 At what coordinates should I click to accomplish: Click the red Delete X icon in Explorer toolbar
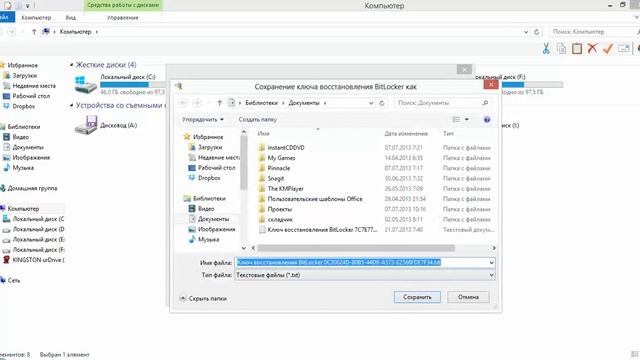592,48
